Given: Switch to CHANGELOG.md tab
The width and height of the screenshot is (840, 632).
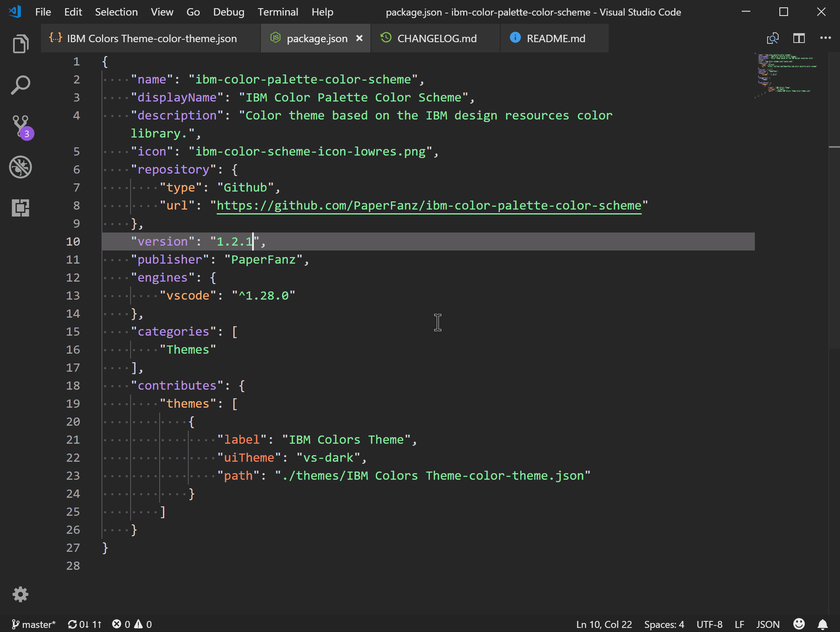Looking at the screenshot, I should pyautogui.click(x=436, y=38).
